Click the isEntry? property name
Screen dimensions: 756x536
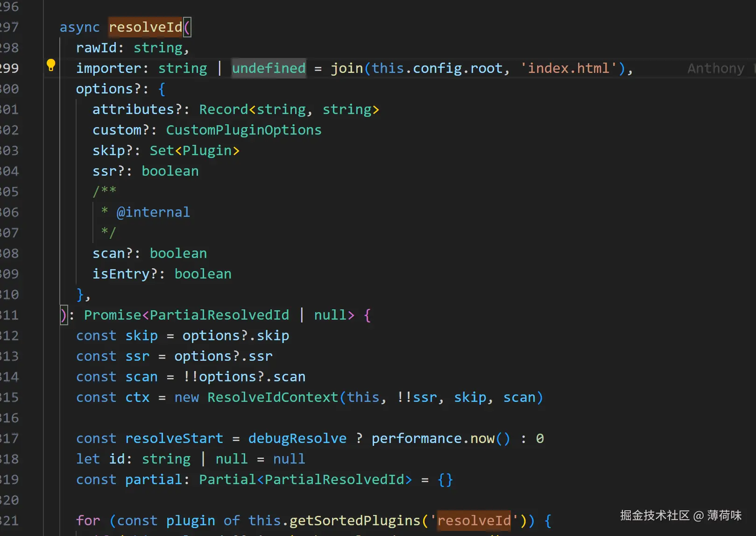pos(125,274)
